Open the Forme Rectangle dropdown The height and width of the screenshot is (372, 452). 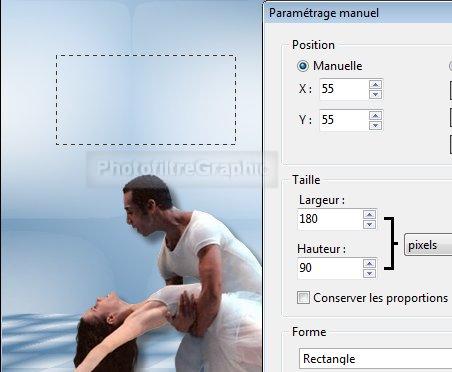pos(375,359)
